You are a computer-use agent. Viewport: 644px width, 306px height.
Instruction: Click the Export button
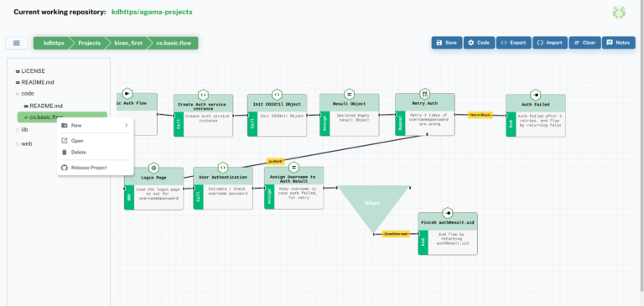click(513, 43)
